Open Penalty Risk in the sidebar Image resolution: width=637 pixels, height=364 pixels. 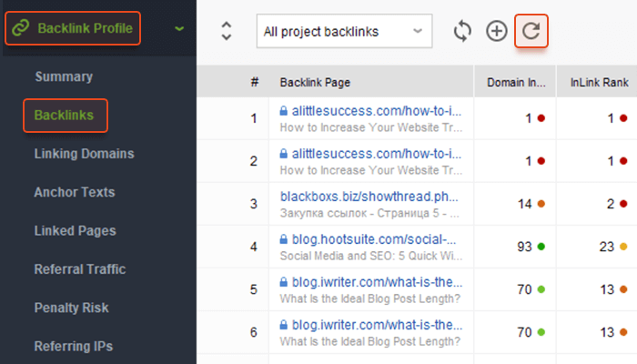(x=72, y=308)
